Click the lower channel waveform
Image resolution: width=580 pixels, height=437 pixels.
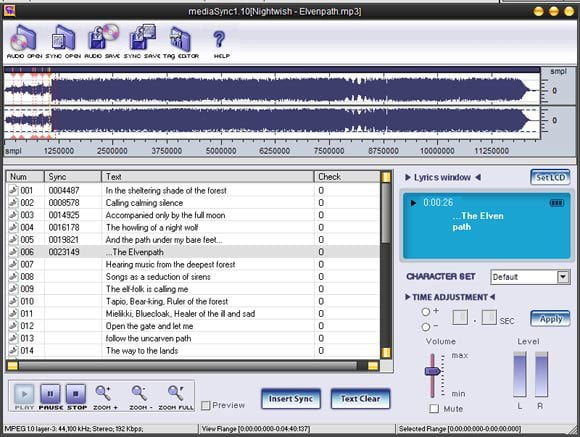pos(272,121)
